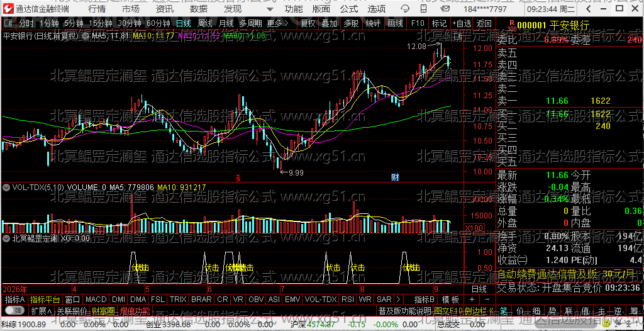Select the BRAR indicator tab
This screenshot has height=331, width=644.
(202, 300)
